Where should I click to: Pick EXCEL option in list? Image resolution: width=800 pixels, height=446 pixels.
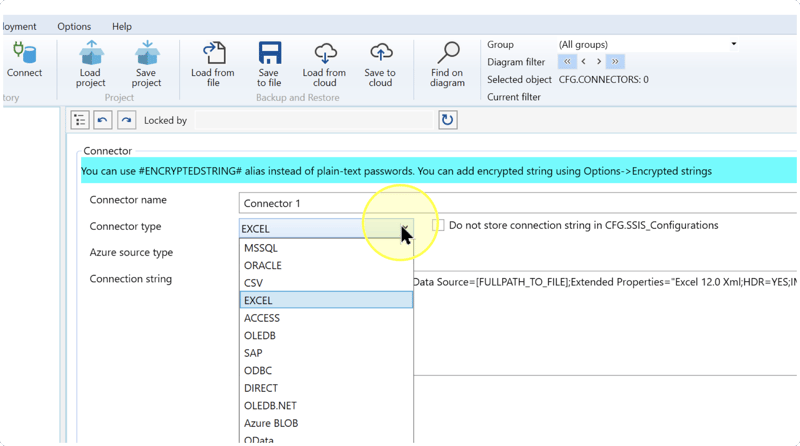326,300
